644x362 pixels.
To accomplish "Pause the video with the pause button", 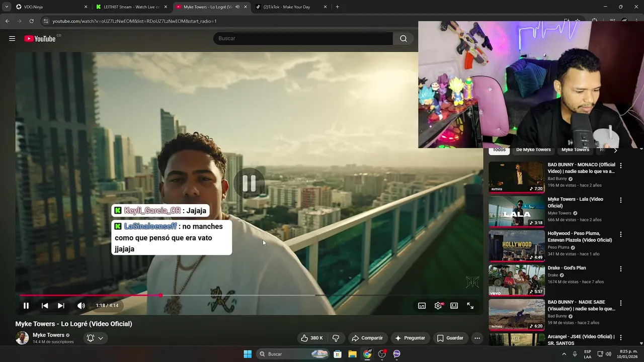I will coord(26,306).
